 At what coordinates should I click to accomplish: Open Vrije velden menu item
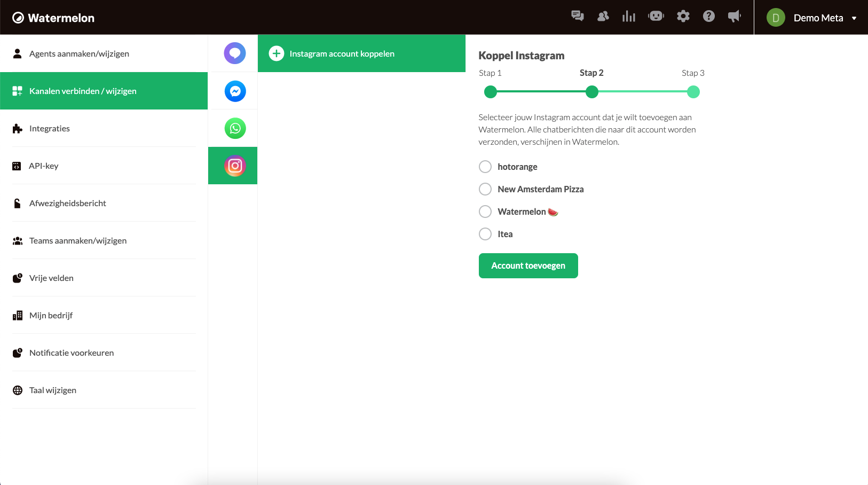point(104,278)
